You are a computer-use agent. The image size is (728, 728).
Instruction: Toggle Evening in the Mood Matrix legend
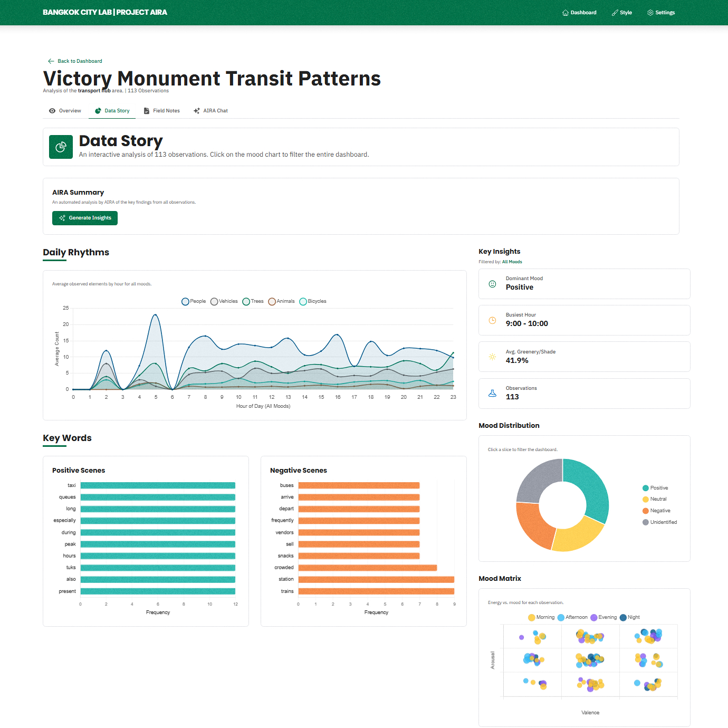(x=604, y=617)
